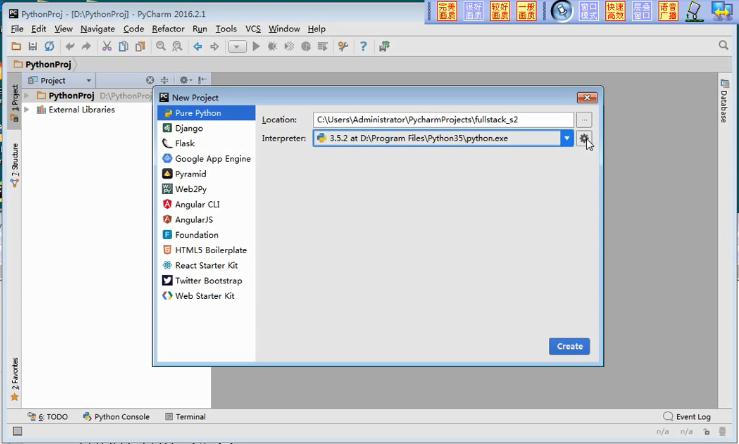Open the File menu
This screenshot has height=444, width=739.
(17, 29)
